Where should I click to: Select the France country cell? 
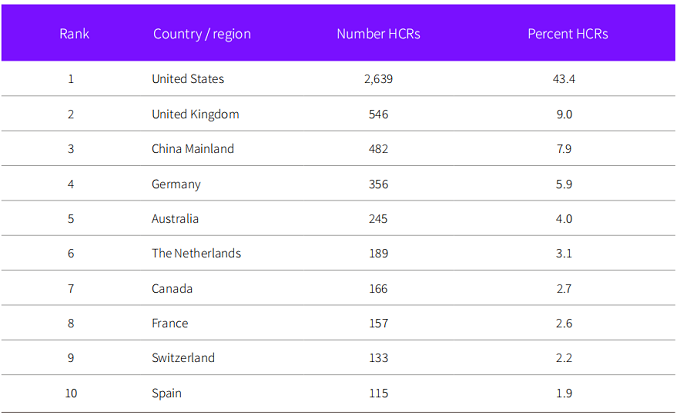pos(170,324)
